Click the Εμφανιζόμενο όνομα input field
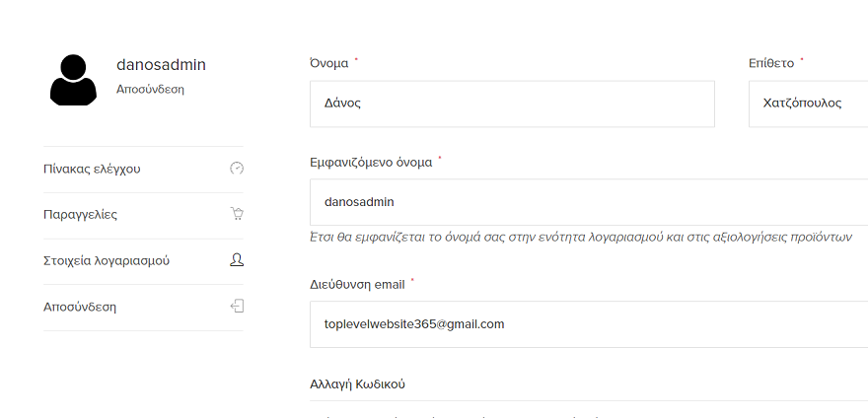This screenshot has height=418, width=868. pyautogui.click(x=588, y=201)
